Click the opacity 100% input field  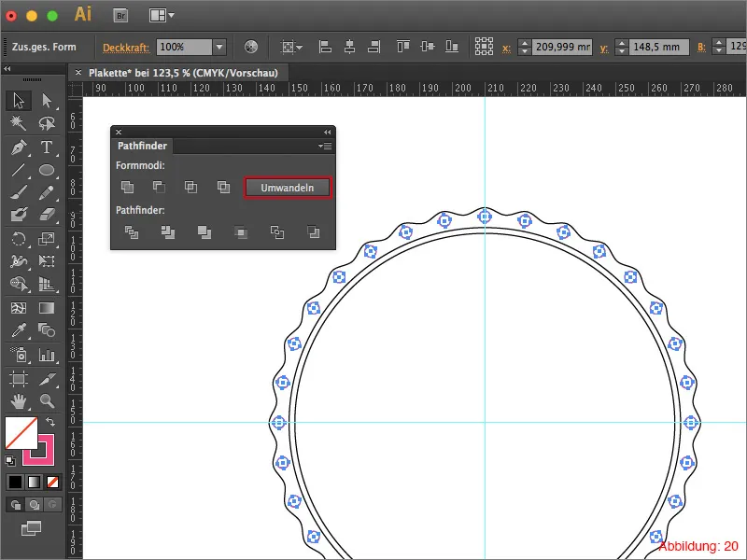pos(184,48)
